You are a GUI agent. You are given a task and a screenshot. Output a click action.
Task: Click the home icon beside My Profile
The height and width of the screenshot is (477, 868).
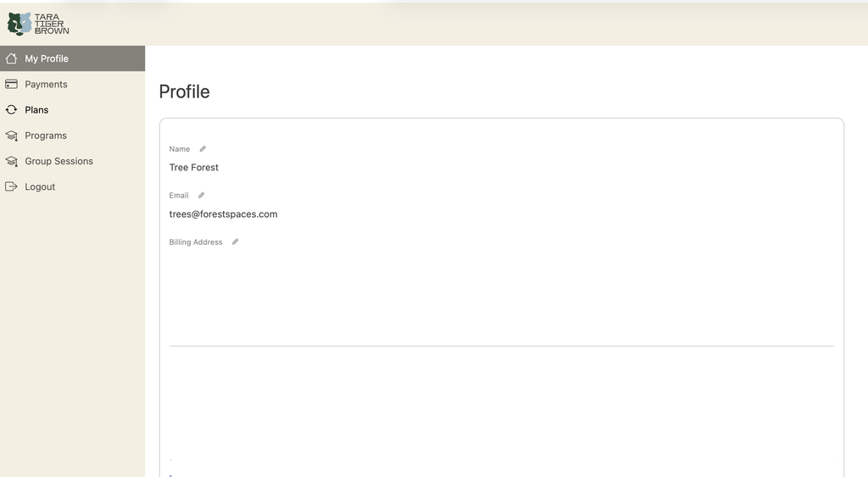[11, 58]
